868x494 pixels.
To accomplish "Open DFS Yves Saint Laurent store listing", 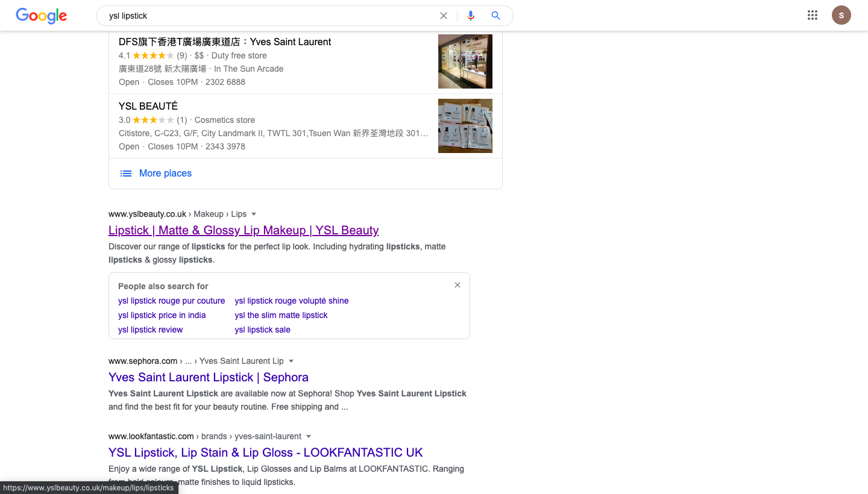I will pos(225,42).
